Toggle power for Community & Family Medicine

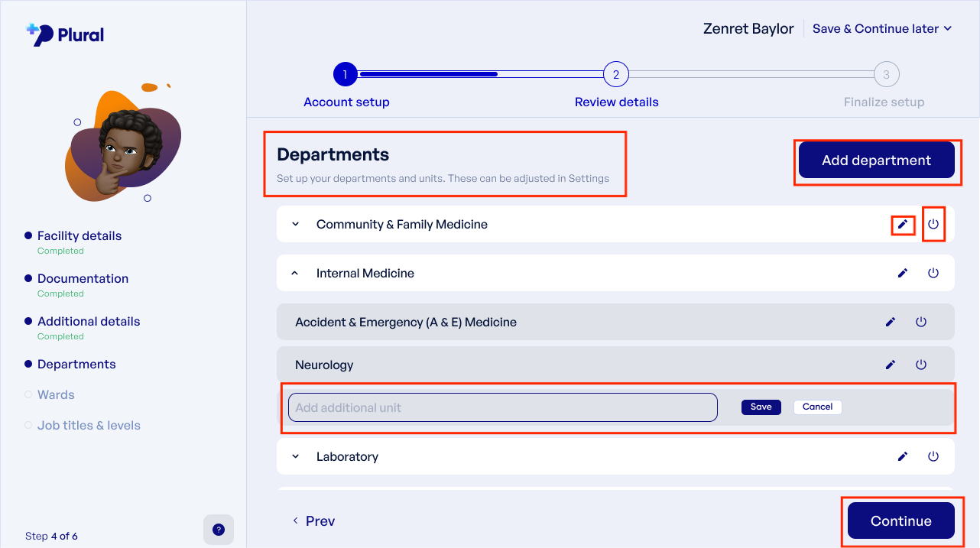coord(933,225)
